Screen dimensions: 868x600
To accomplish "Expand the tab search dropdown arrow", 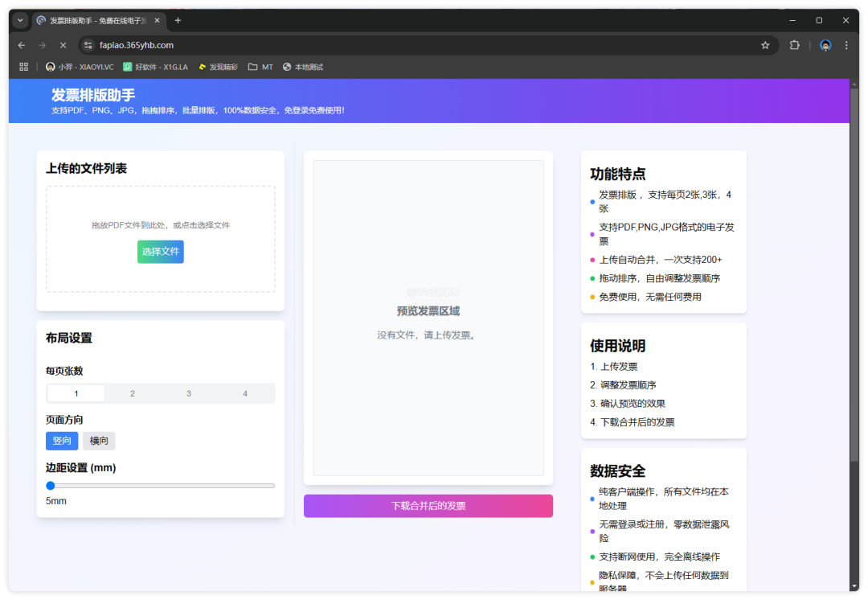I will click(21, 20).
